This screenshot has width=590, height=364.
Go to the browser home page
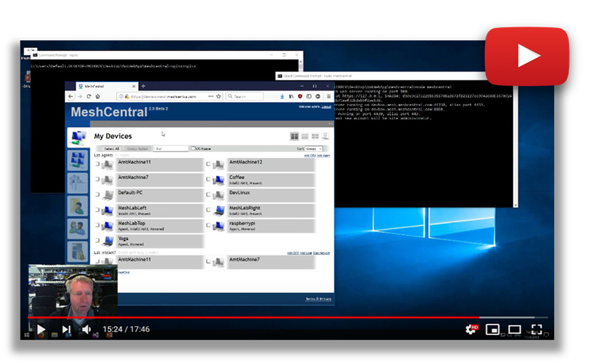(98, 96)
